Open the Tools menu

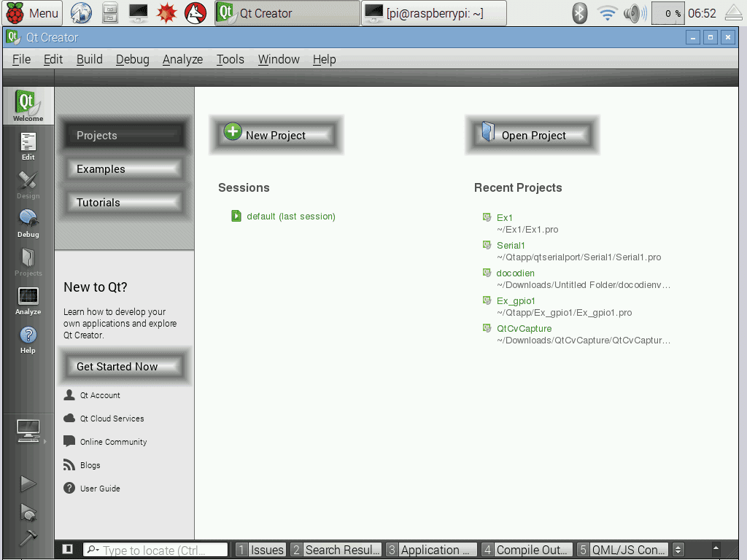point(230,60)
